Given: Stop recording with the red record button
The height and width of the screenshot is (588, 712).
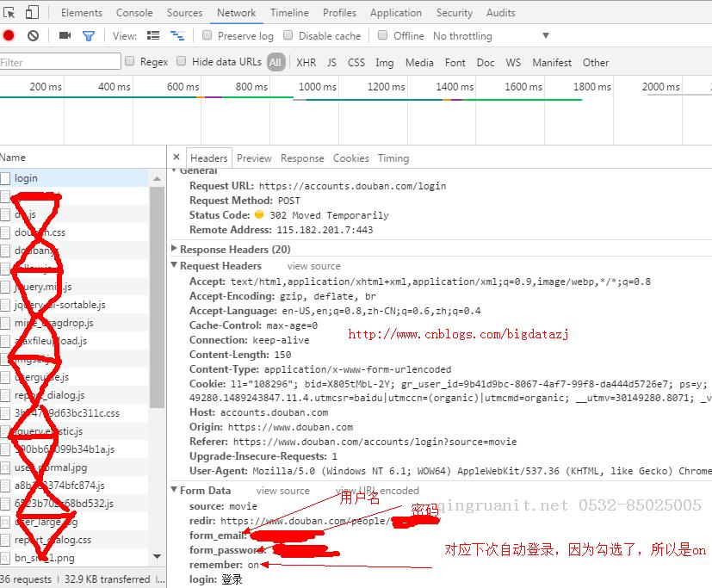Looking at the screenshot, I should click(9, 35).
